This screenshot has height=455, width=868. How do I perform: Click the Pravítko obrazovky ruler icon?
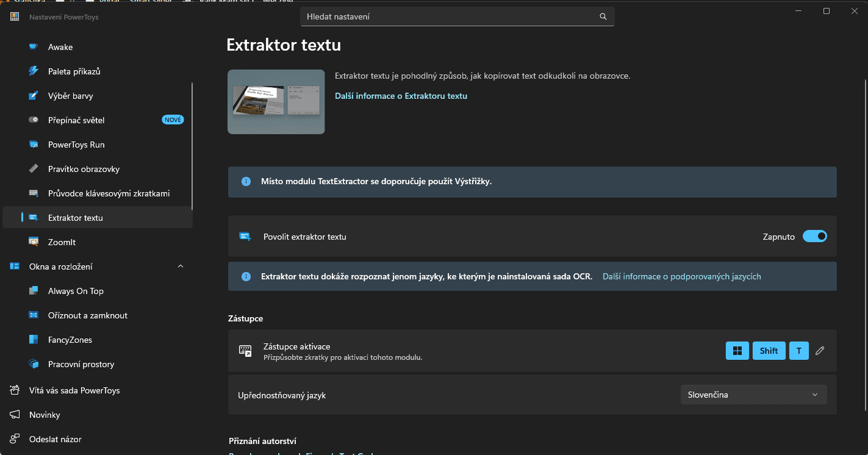pyautogui.click(x=34, y=169)
